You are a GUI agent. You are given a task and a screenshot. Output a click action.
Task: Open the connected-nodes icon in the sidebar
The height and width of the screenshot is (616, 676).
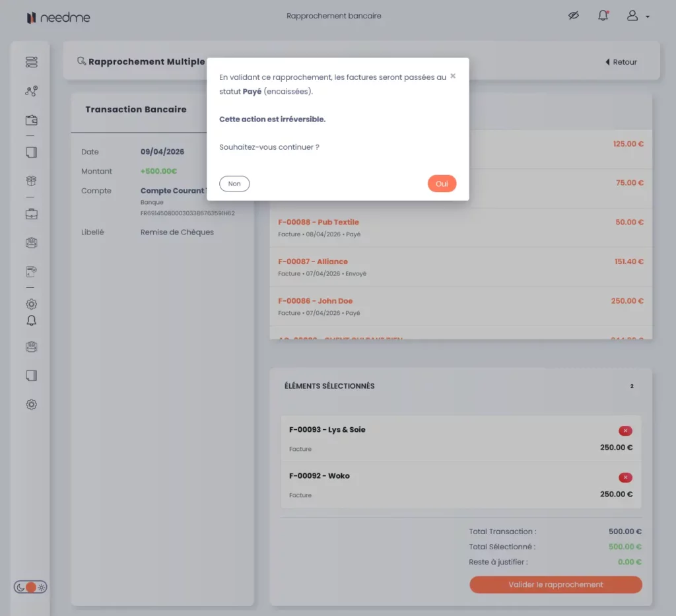click(31, 91)
